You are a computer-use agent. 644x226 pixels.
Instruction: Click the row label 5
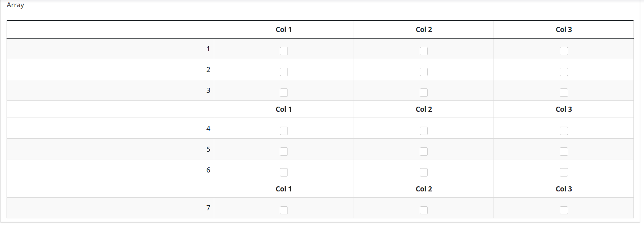pyautogui.click(x=208, y=149)
